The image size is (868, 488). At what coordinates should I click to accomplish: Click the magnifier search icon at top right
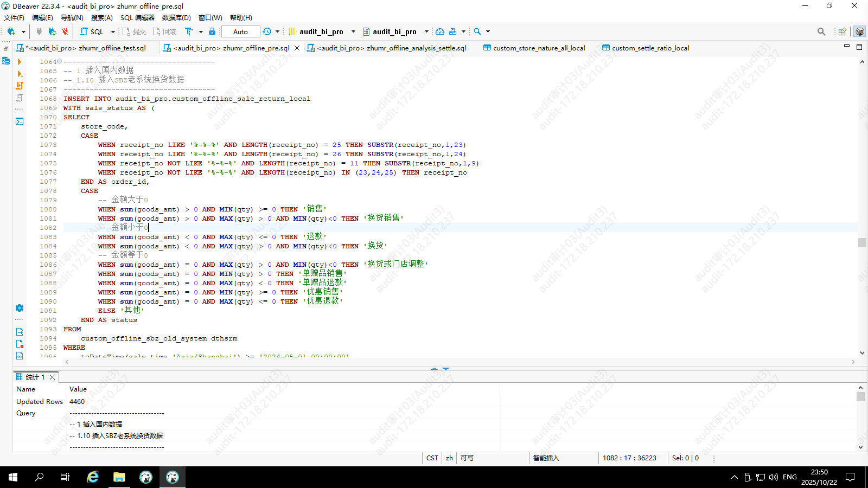pos(821,31)
